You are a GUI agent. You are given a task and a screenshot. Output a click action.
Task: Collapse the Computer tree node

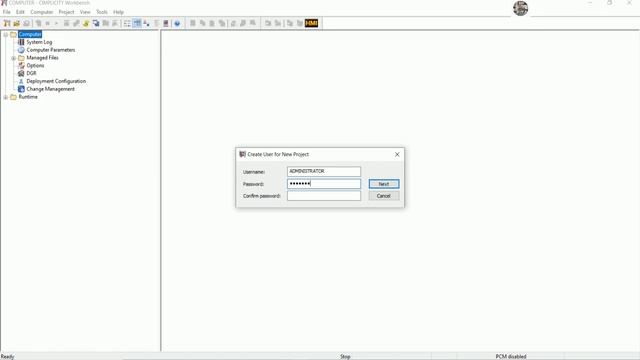[6, 35]
